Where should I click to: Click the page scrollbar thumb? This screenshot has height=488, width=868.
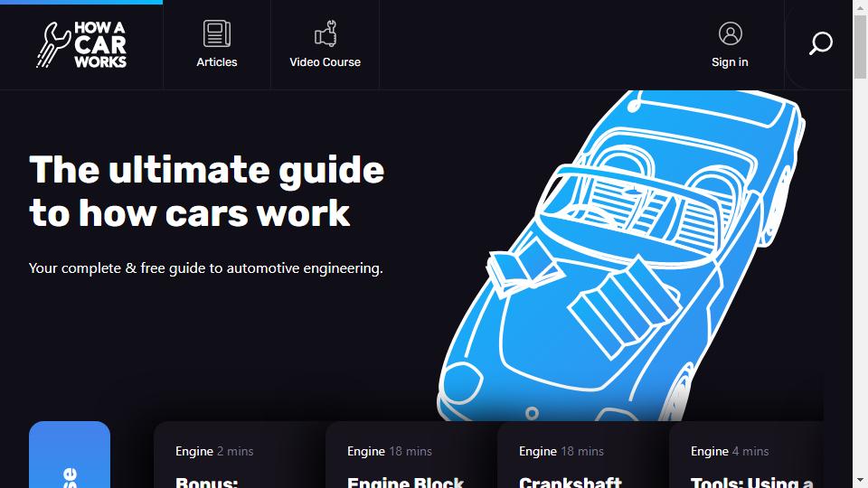(860, 47)
